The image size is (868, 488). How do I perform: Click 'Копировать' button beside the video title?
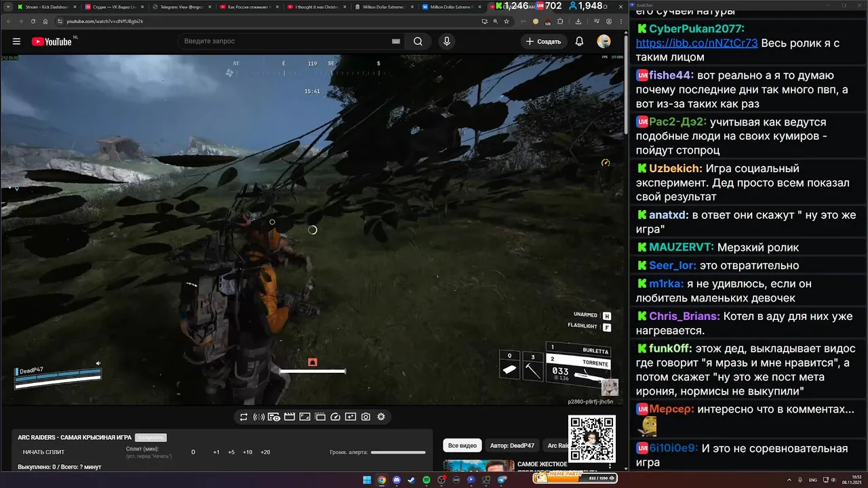coord(151,438)
